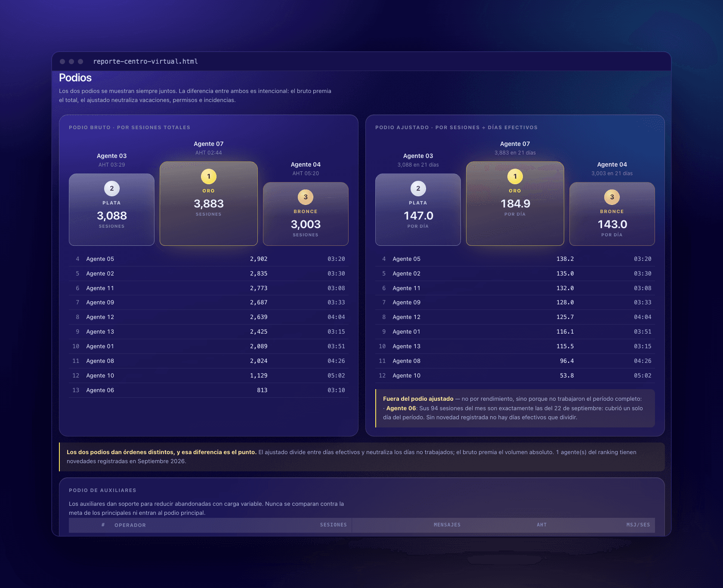Viewport: 723px width, 588px height.
Task: Click bronze rank 3 medal in Podio Ajustado
Action: (612, 197)
